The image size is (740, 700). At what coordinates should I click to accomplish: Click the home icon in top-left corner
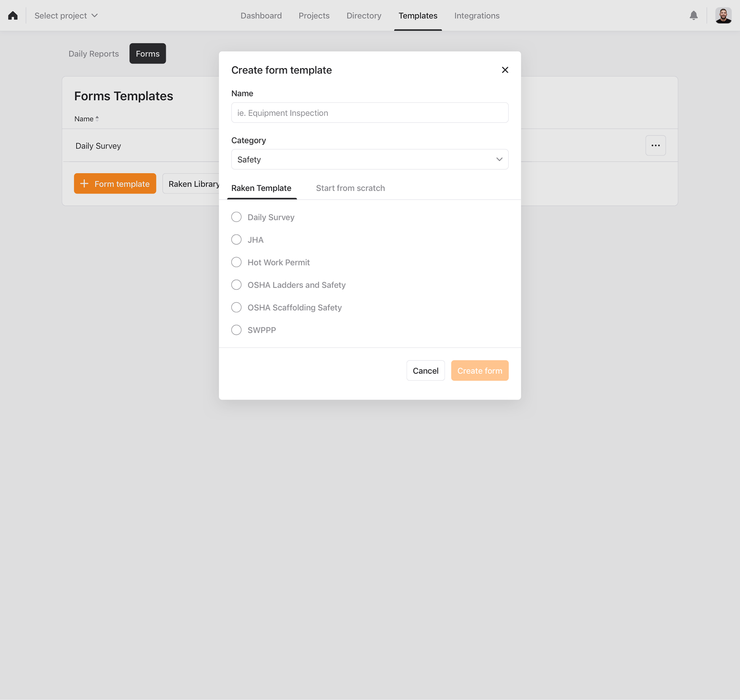coord(13,15)
